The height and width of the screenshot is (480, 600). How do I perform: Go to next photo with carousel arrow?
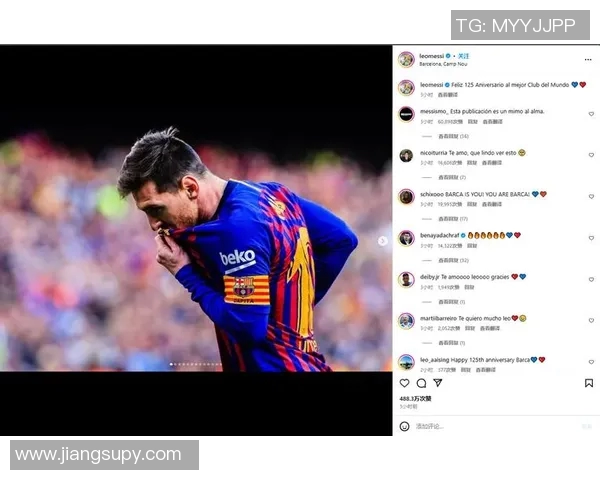(382, 241)
